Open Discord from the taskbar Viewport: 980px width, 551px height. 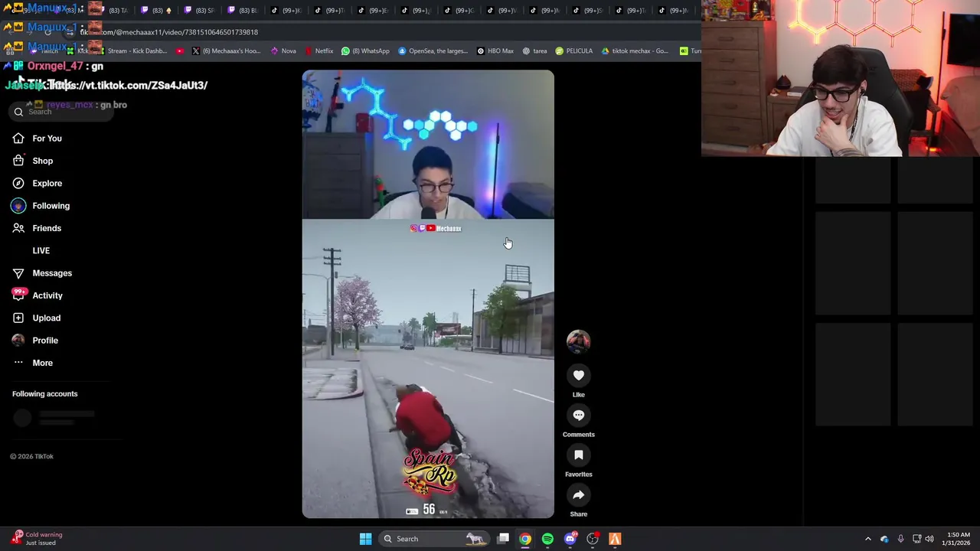[x=570, y=539]
